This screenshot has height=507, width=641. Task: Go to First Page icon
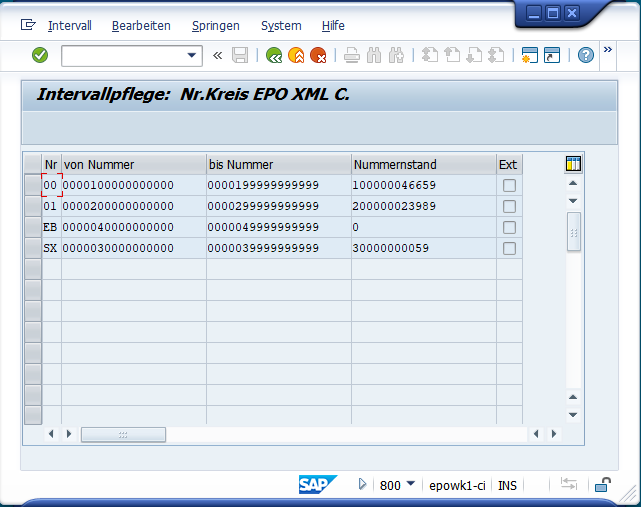coord(430,55)
